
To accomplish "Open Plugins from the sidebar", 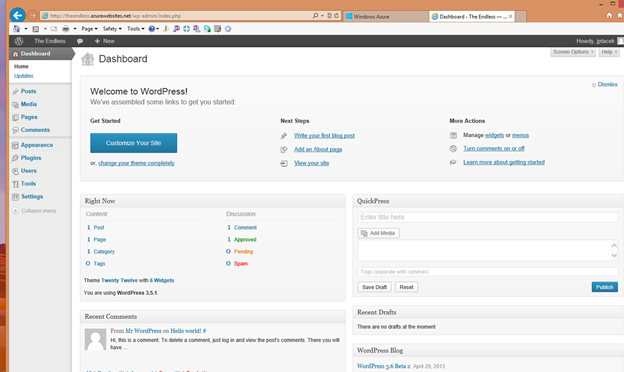I will pyautogui.click(x=31, y=158).
